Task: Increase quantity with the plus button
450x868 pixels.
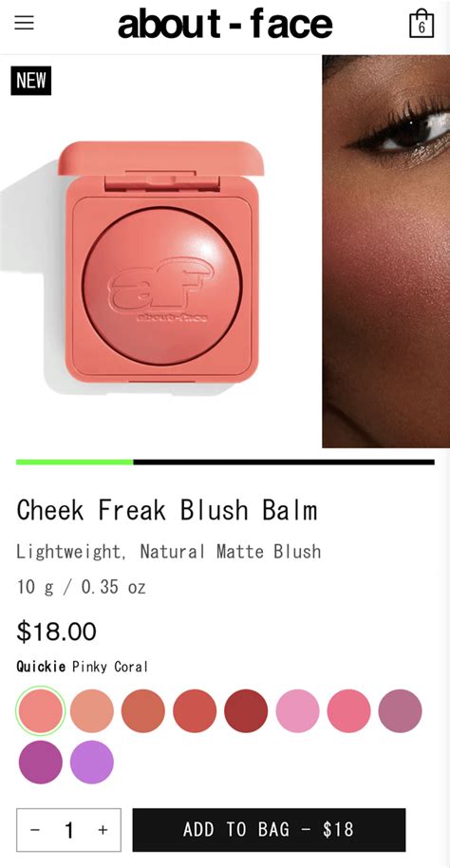Action: [103, 830]
